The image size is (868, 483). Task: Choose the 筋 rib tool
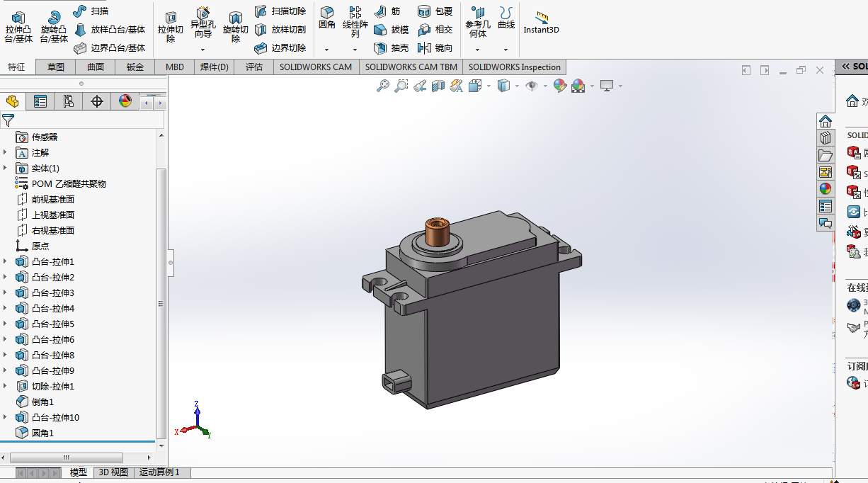pos(387,11)
